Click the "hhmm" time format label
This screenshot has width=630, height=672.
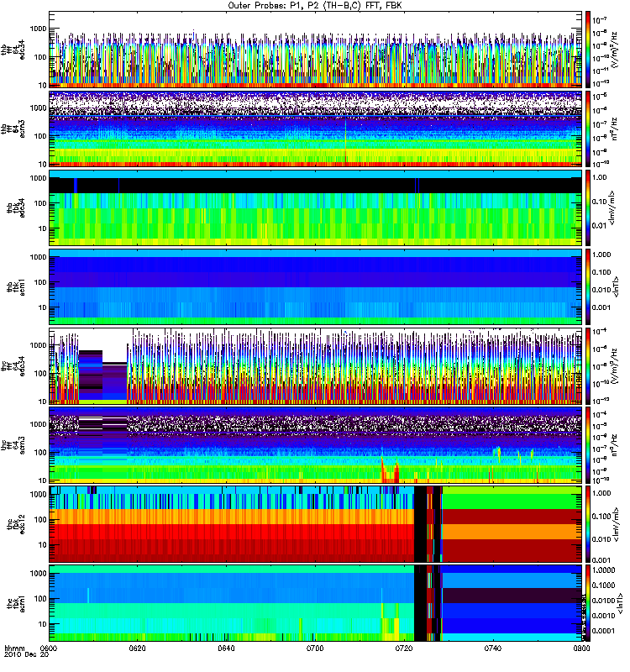[14, 648]
